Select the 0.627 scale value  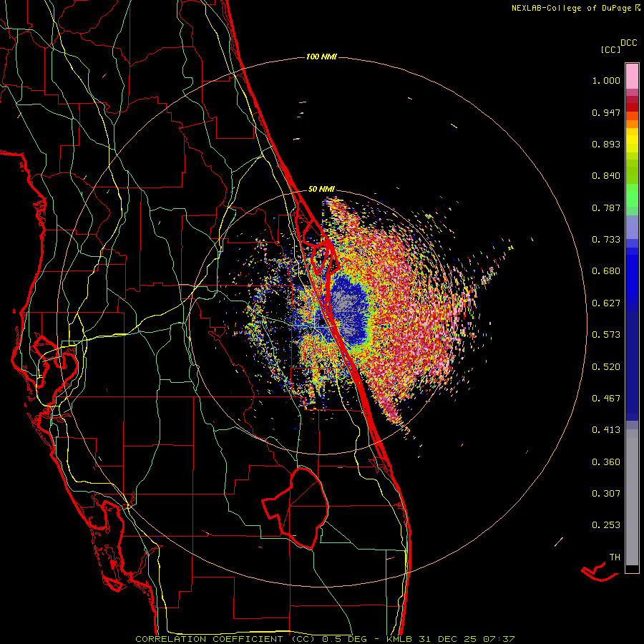(x=606, y=303)
